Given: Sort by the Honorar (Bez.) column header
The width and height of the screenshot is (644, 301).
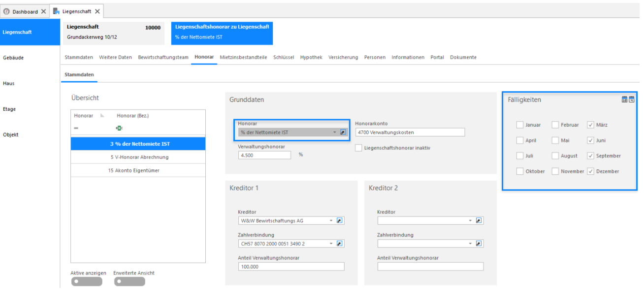Looking at the screenshot, I should pos(132,116).
